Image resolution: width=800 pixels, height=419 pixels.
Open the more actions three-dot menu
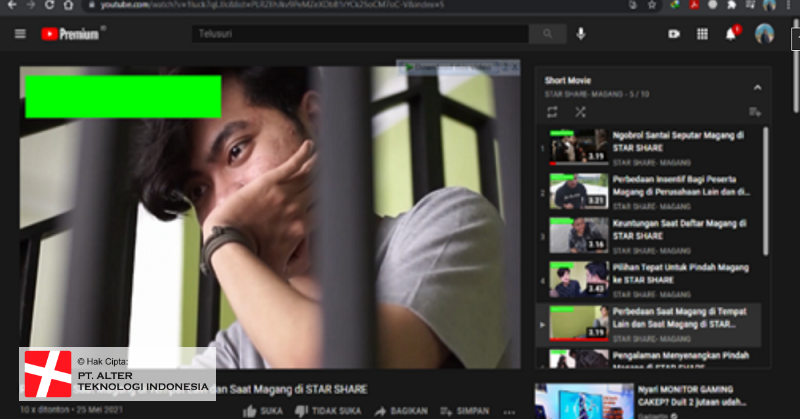[509, 412]
